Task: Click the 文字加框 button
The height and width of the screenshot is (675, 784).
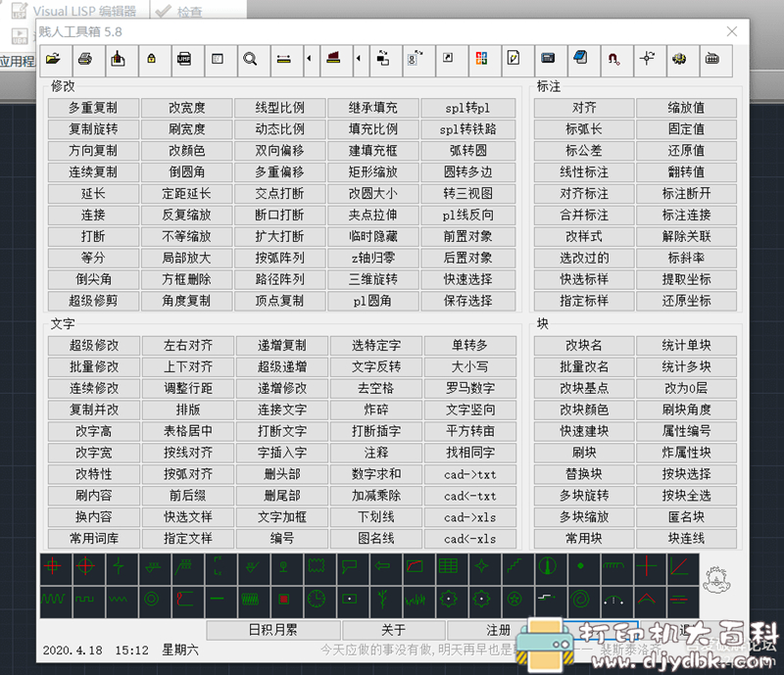Action: click(282, 517)
